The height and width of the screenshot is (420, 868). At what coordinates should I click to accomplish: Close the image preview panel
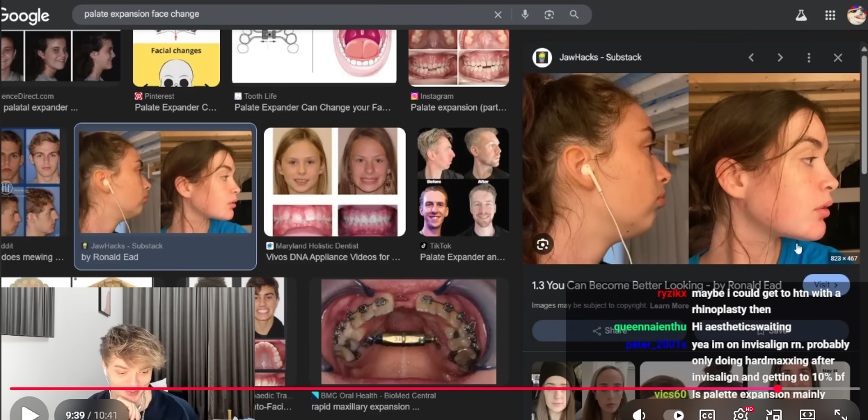[838, 58]
